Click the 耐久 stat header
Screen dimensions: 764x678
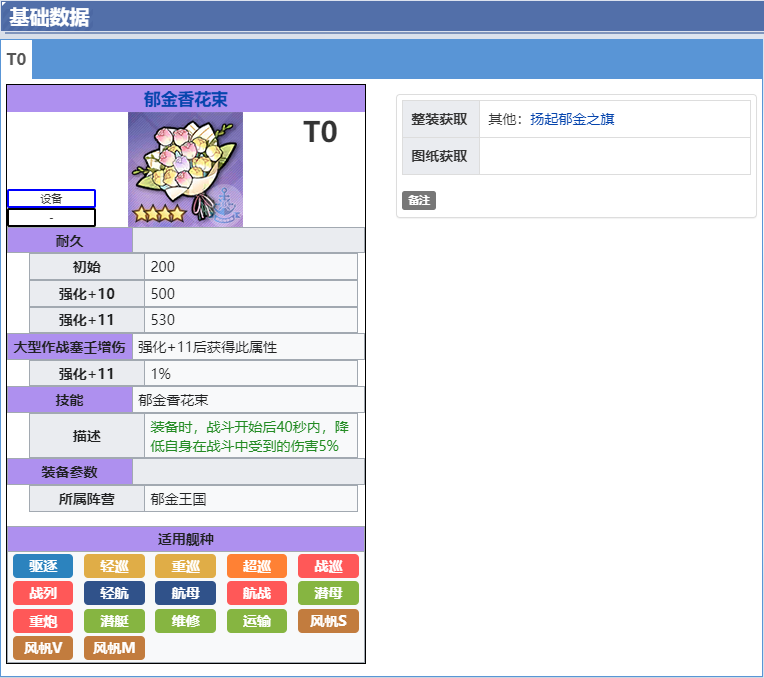coord(70,240)
